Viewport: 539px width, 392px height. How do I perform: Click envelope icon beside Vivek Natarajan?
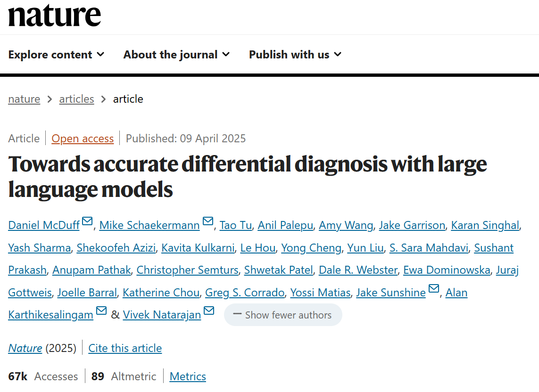pos(209,311)
